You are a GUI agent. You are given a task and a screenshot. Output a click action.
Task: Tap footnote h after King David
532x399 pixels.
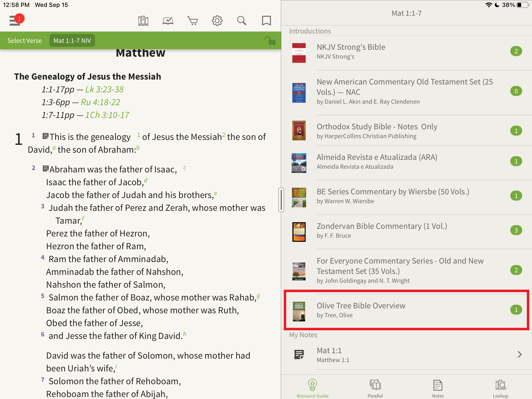click(185, 334)
